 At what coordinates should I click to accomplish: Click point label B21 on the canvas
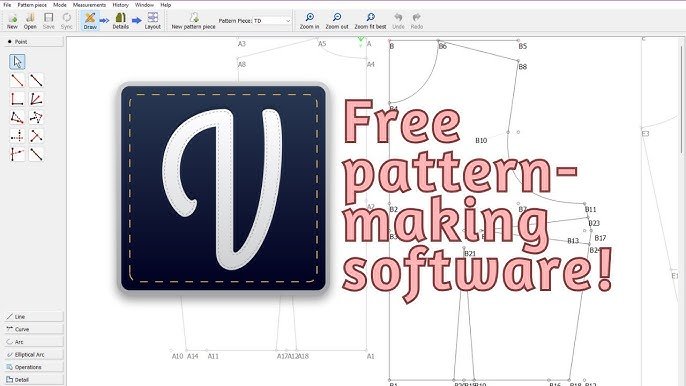click(470, 254)
